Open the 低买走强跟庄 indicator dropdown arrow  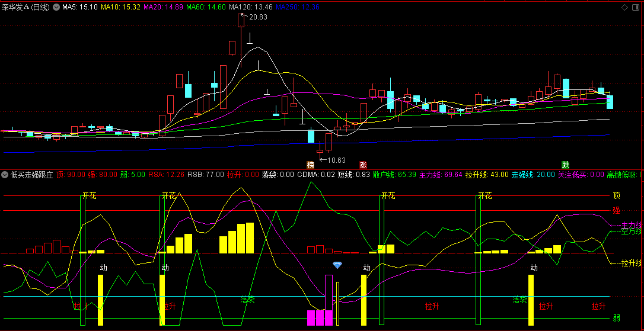point(5,175)
